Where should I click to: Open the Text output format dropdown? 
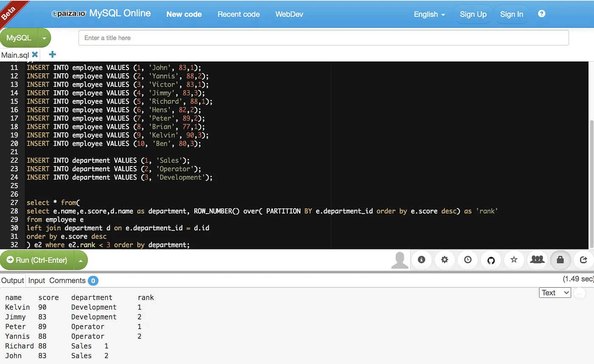pos(555,293)
